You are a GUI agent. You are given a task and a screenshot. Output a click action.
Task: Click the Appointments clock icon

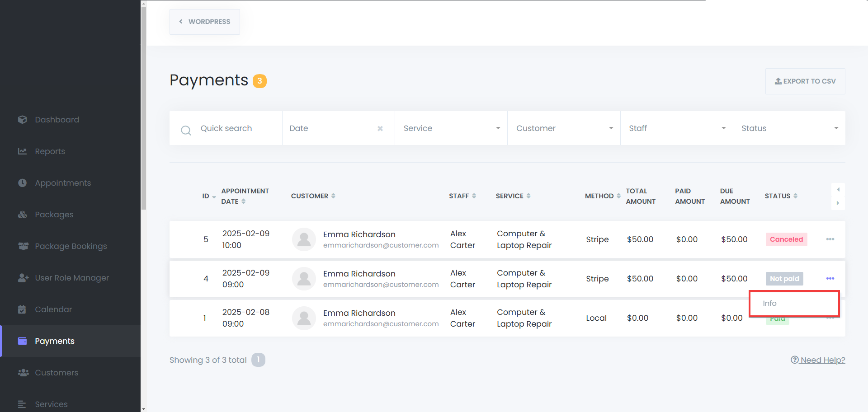pyautogui.click(x=23, y=183)
